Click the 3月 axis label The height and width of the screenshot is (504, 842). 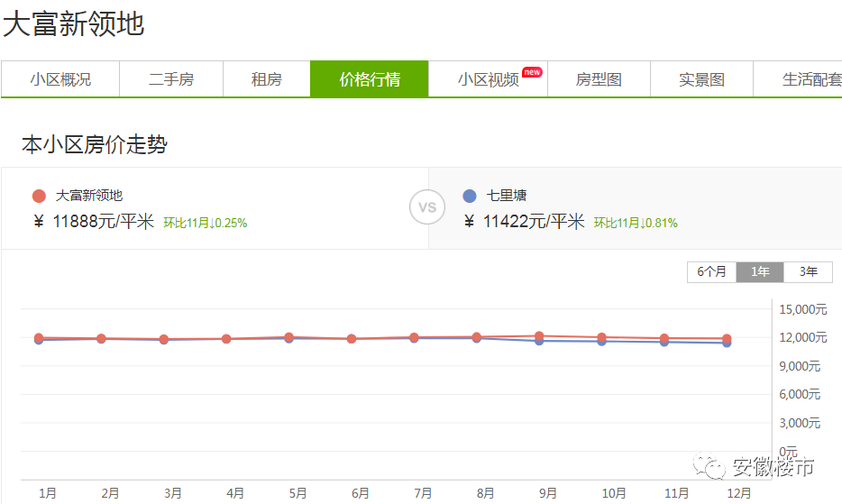click(173, 493)
